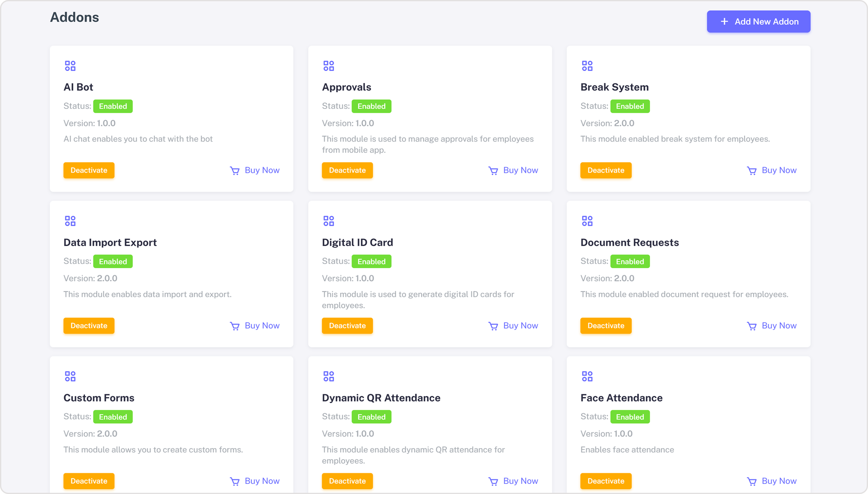Click the Enabled badge on Face Attendance
Viewport: 868px width, 494px height.
(630, 417)
